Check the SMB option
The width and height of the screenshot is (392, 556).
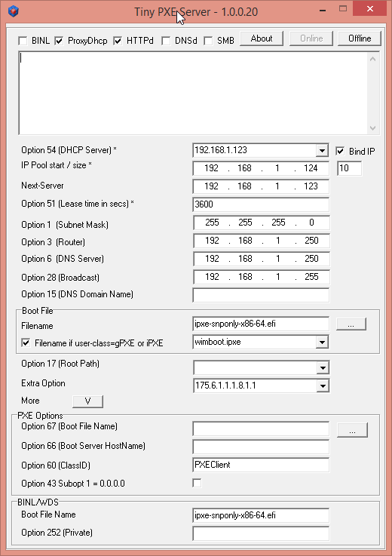tap(208, 41)
